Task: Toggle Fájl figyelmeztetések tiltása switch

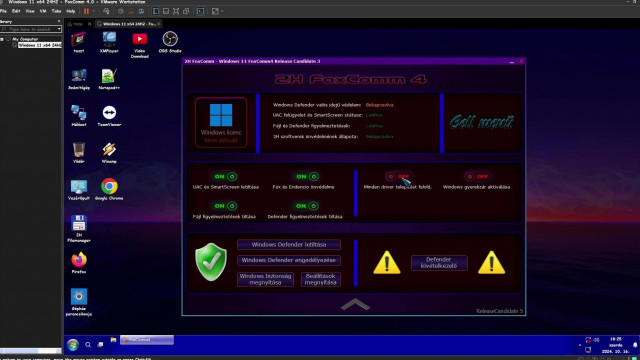Action: click(x=225, y=206)
